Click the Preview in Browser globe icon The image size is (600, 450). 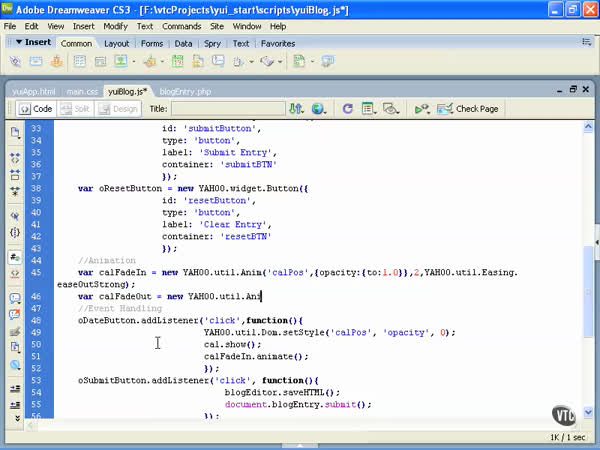point(317,108)
